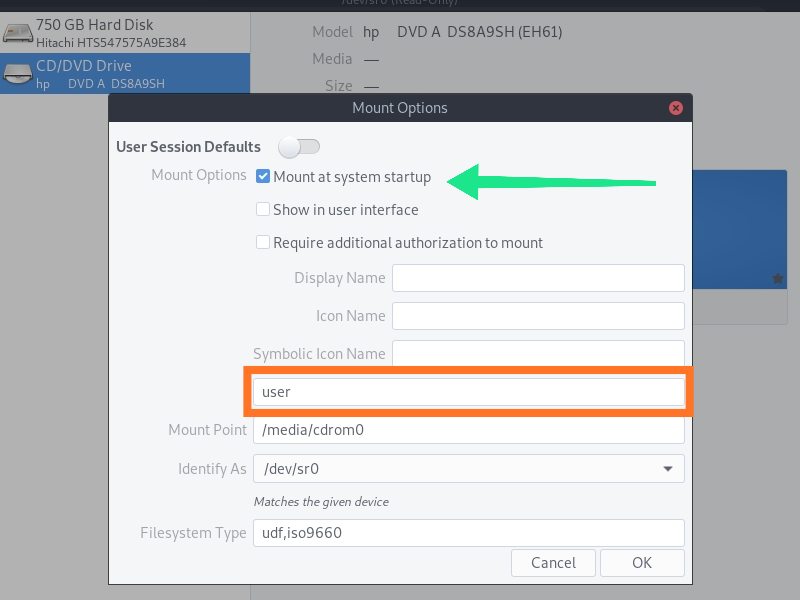Expand the Identify As dropdown arrow
800x600 pixels.
click(667, 469)
